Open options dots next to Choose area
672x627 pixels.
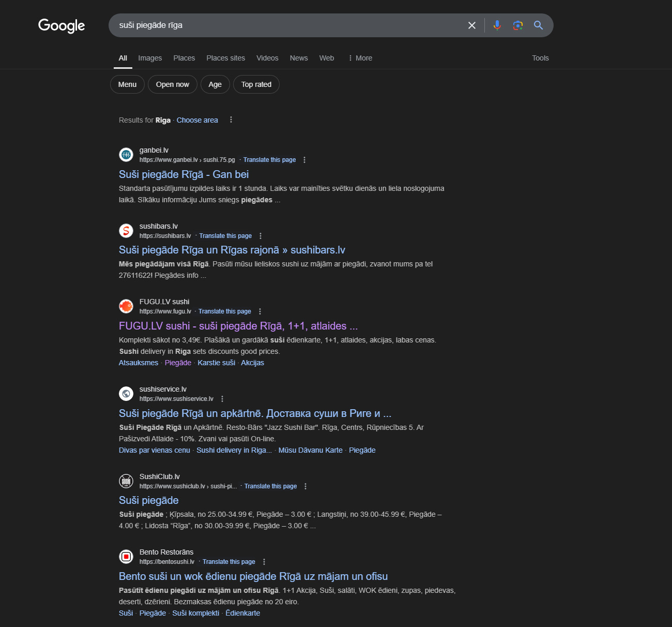tap(231, 120)
